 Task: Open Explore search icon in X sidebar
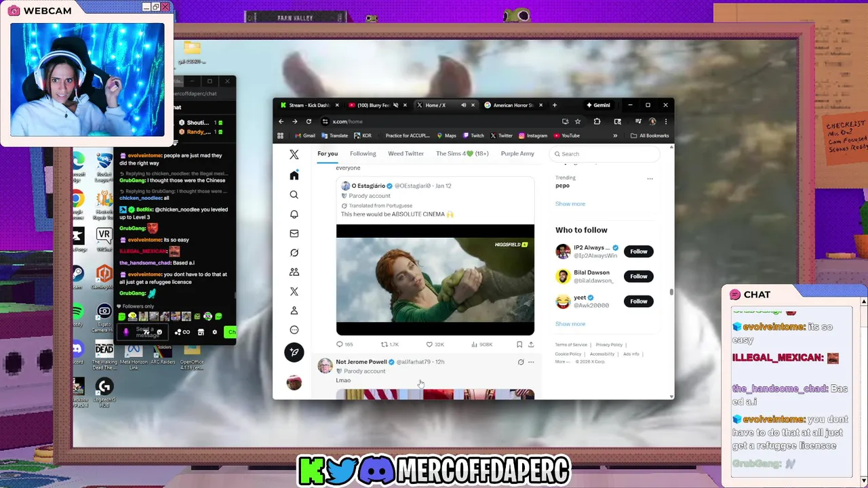(294, 195)
